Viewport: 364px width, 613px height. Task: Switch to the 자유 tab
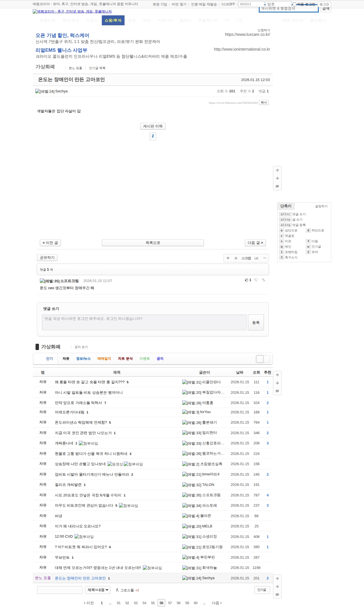[66, 359]
